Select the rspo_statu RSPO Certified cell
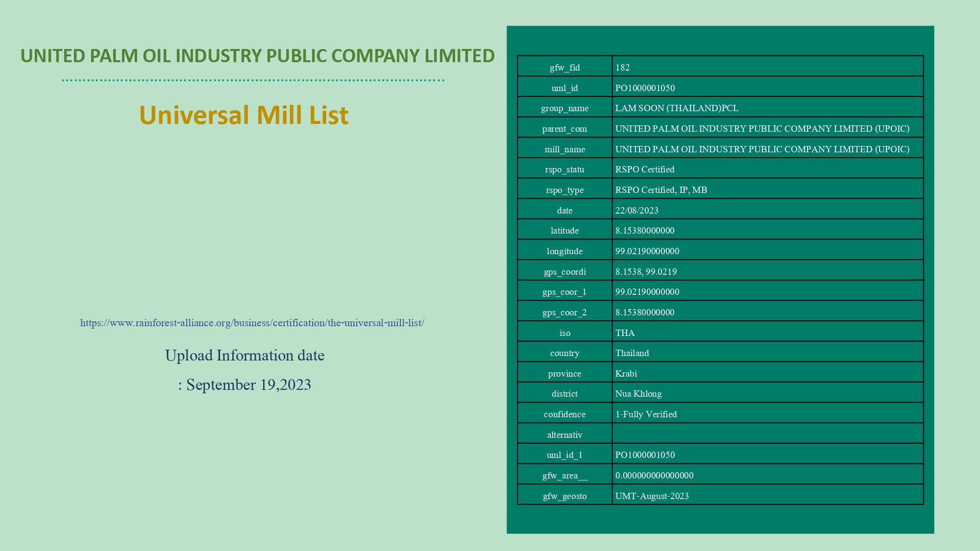Viewport: 980px width, 551px height. click(x=767, y=168)
